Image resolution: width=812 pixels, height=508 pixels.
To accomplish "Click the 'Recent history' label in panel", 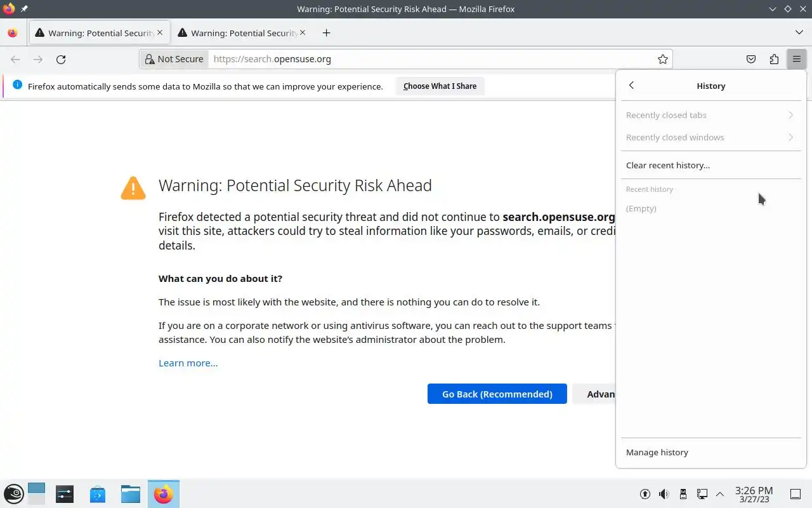I will click(x=649, y=189).
